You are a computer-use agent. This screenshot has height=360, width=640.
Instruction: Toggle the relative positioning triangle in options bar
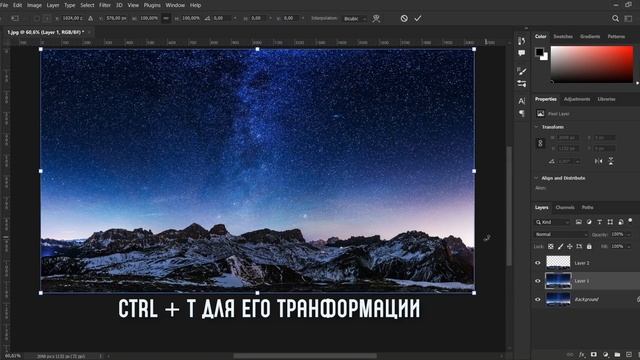point(90,18)
